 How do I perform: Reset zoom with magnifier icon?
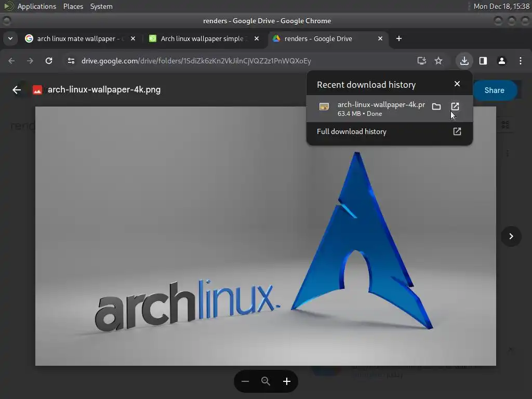point(265,381)
